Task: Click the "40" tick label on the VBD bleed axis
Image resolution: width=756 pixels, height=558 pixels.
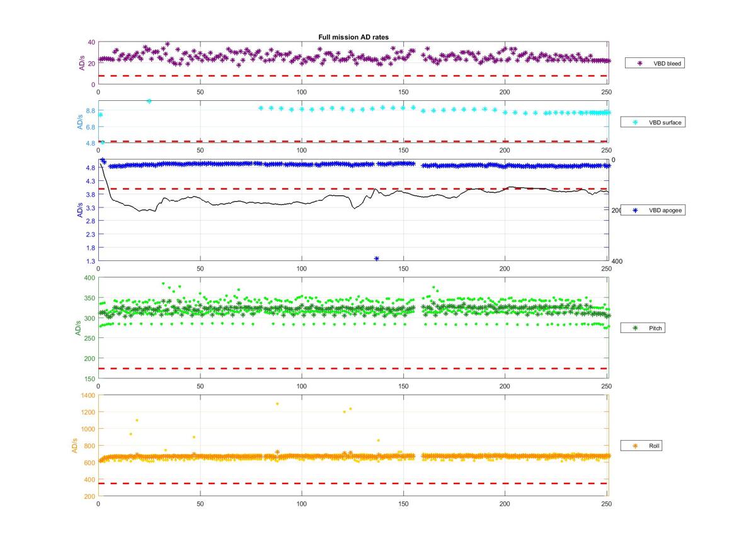Action: [92, 42]
